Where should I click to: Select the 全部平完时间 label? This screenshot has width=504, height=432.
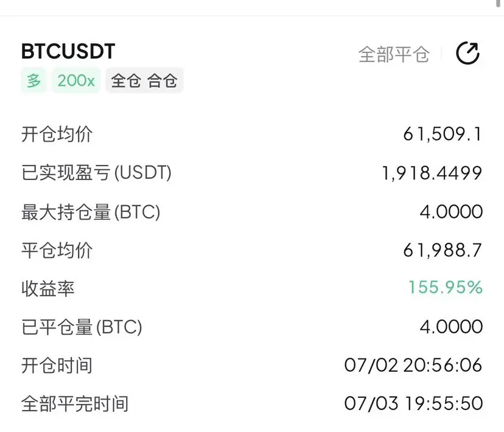[75, 404]
